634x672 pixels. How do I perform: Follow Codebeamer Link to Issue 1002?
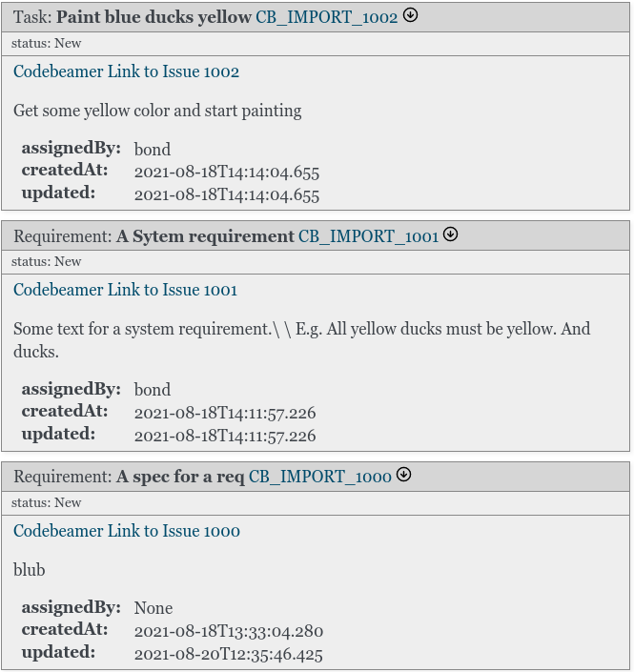tap(126, 71)
